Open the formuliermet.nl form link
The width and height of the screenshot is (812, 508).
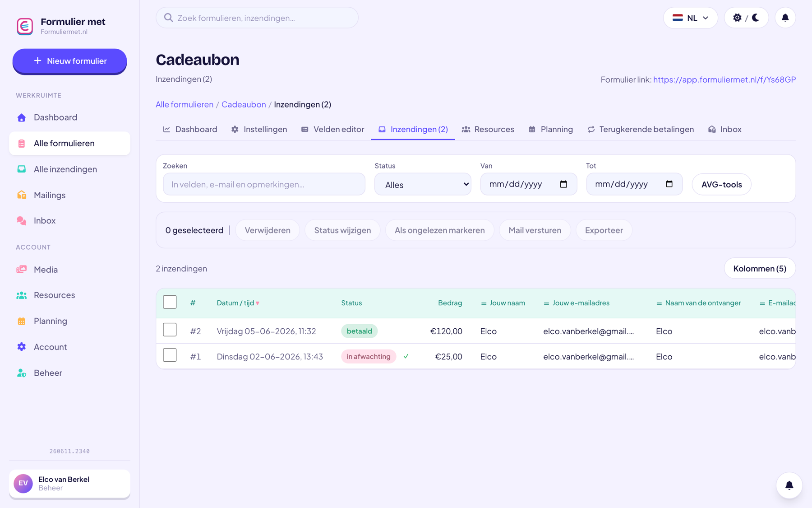[x=724, y=79]
